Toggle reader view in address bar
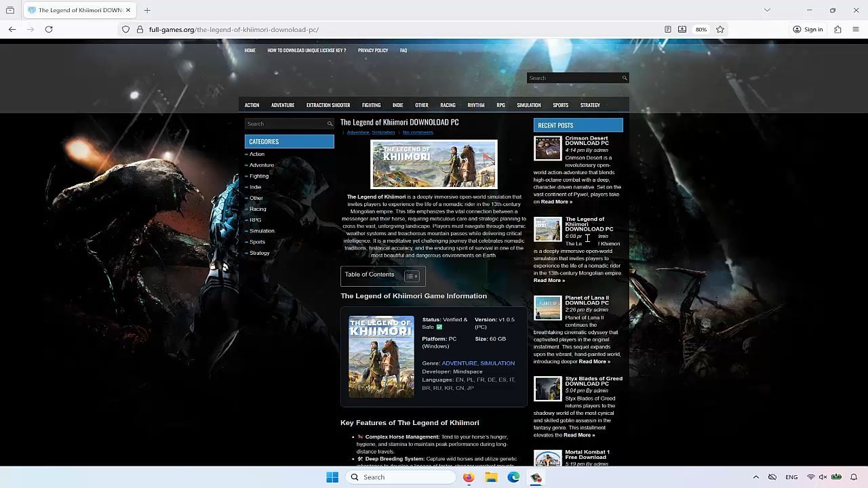The width and height of the screenshot is (868, 488). 668,29
